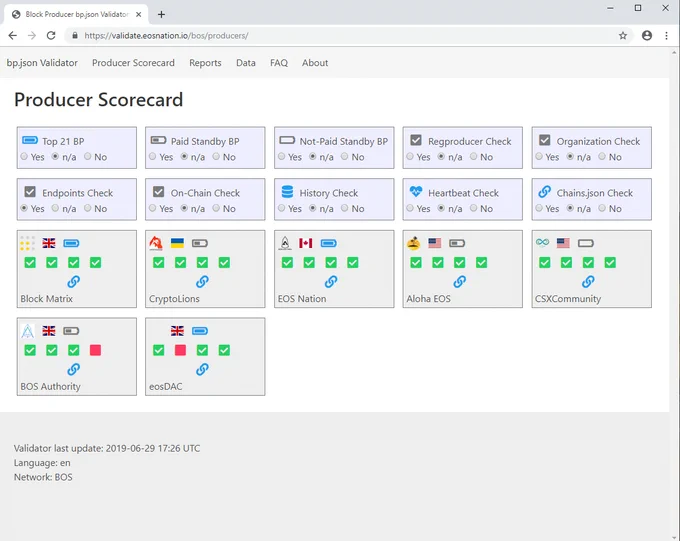Screen dimensions: 680x541
Task: Select Yes for Not-Paid Standby BP
Action: (x=281, y=156)
